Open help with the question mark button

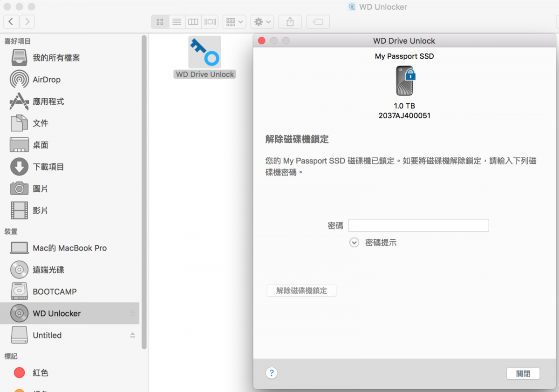point(272,373)
